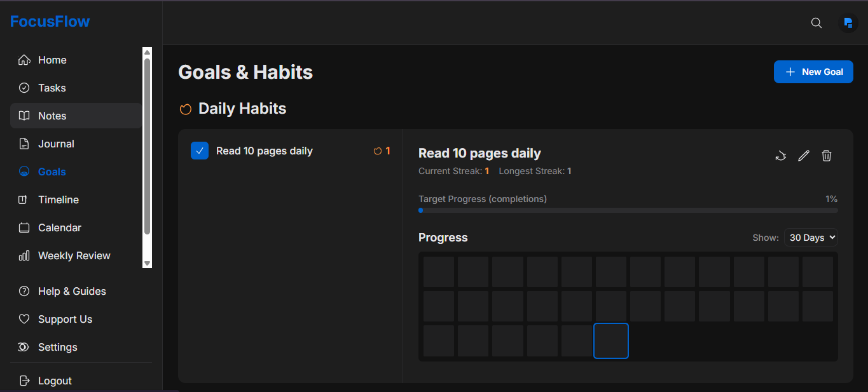Click the Timeline icon in the sidebar
This screenshot has height=392, width=868.
pos(23,199)
